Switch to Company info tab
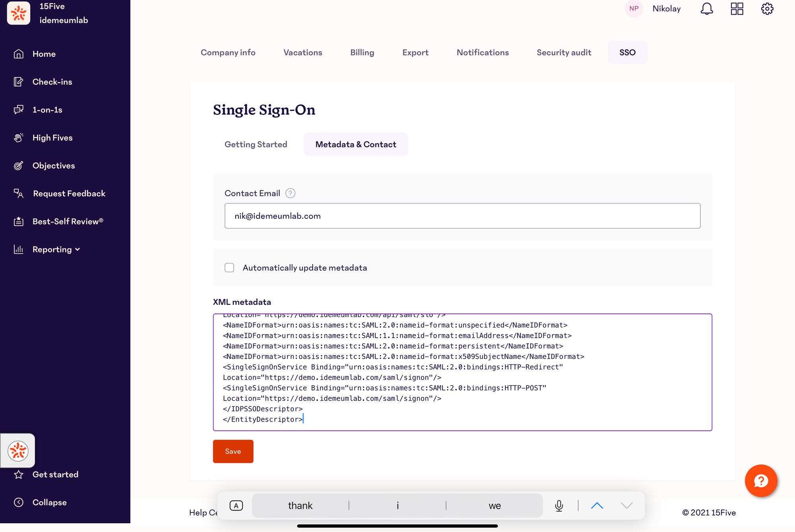 point(228,52)
